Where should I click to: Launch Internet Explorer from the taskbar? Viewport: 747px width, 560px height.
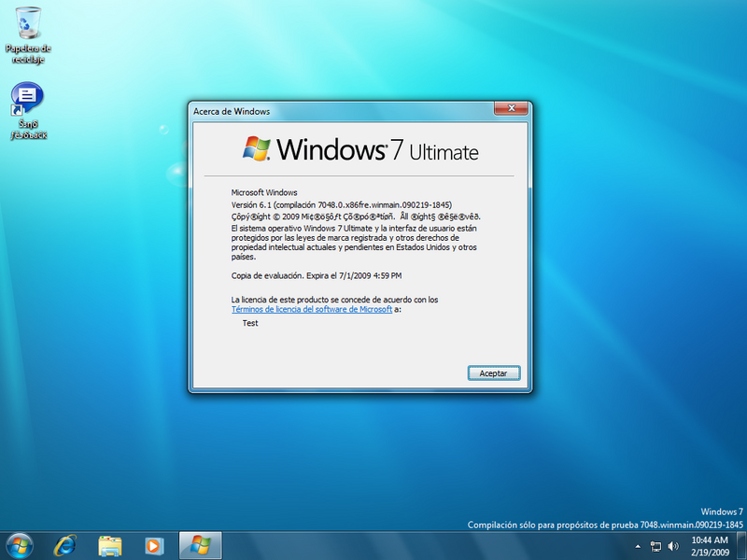[64, 546]
